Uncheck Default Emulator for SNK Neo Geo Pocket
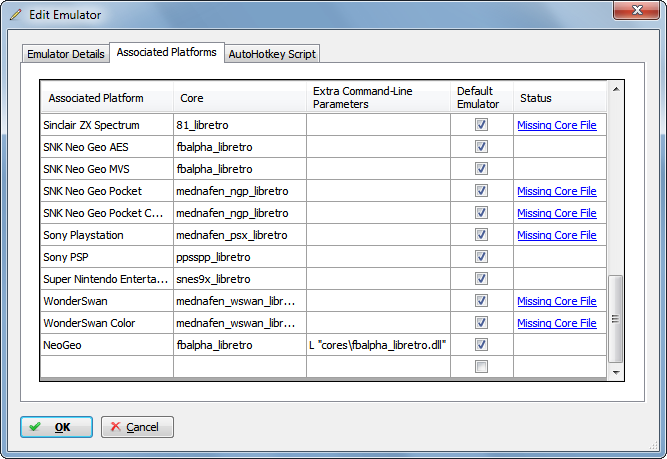Screen dimensions: 667x459 tap(481, 191)
